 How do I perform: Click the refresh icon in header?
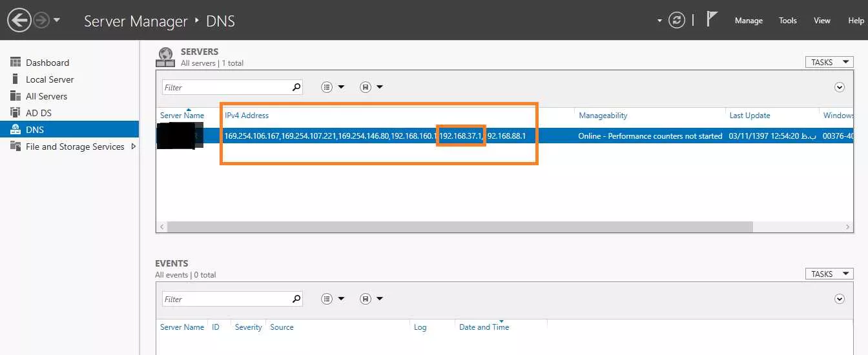[676, 20]
